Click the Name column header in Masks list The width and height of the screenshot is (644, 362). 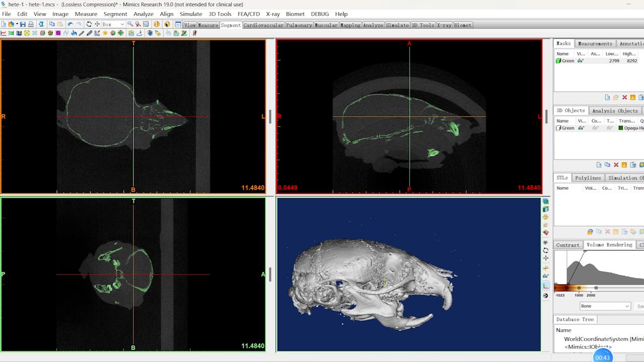tap(562, 54)
